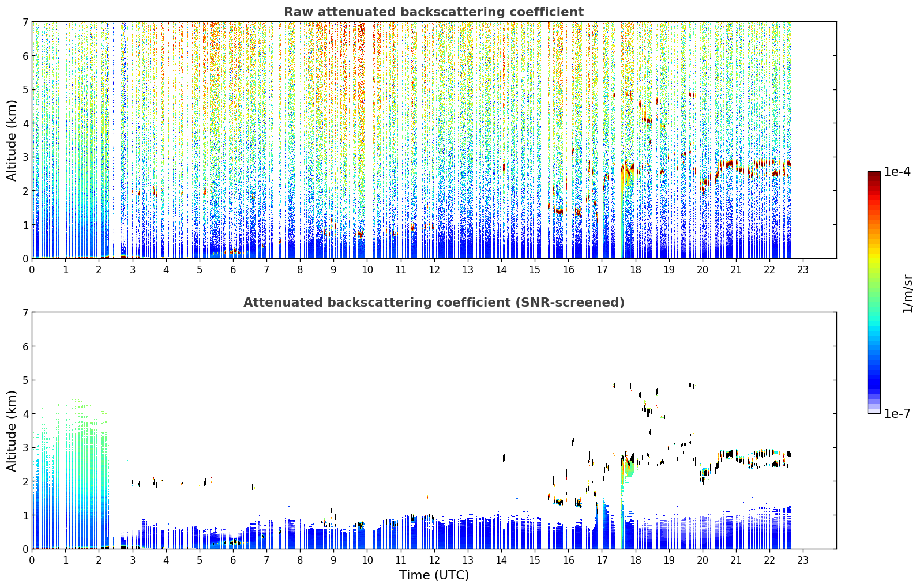Click the 1/m/sr colorbar unit label
Image resolution: width=920 pixels, height=588 pixels.
pos(907,293)
